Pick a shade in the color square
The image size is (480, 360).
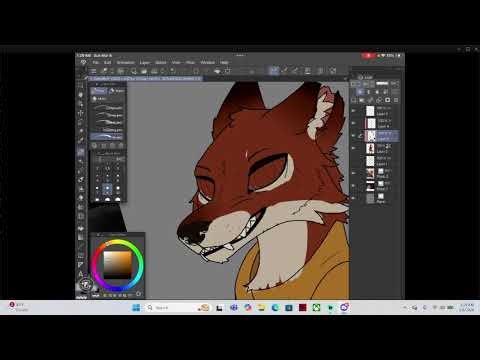click(x=117, y=265)
